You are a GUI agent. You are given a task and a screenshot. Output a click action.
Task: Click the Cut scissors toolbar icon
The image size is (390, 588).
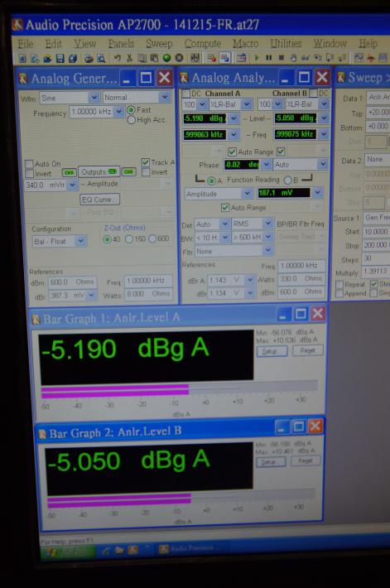click(x=130, y=58)
